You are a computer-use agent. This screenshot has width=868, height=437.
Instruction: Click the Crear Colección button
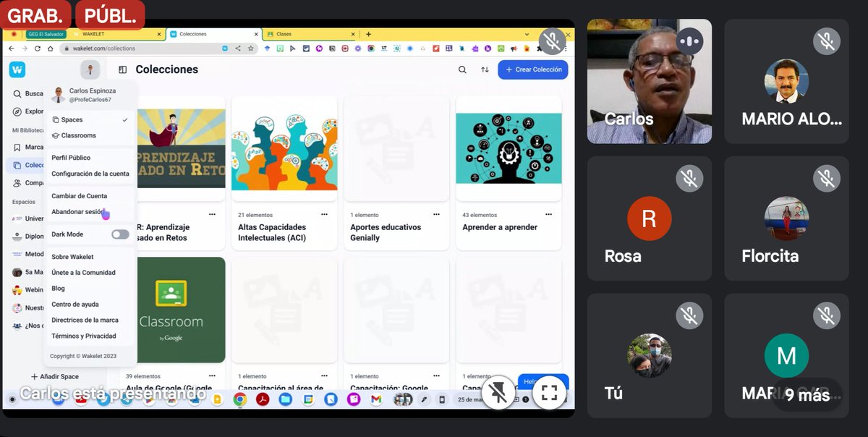[x=533, y=69]
